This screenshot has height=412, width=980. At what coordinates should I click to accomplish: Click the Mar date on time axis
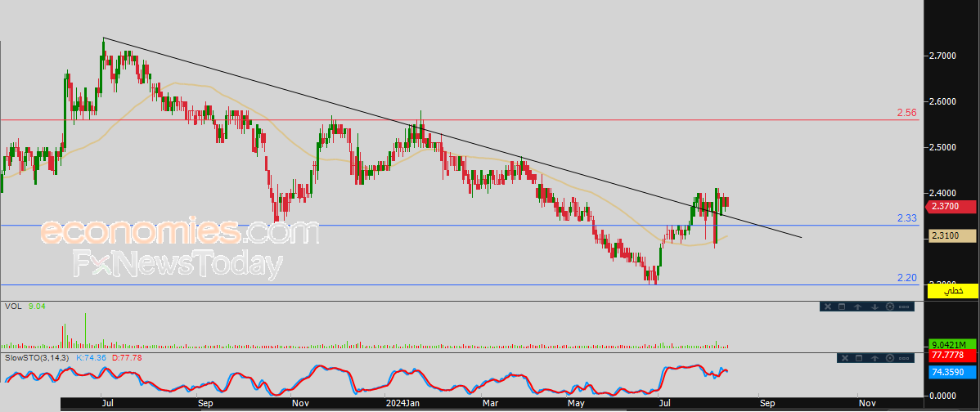[491, 403]
